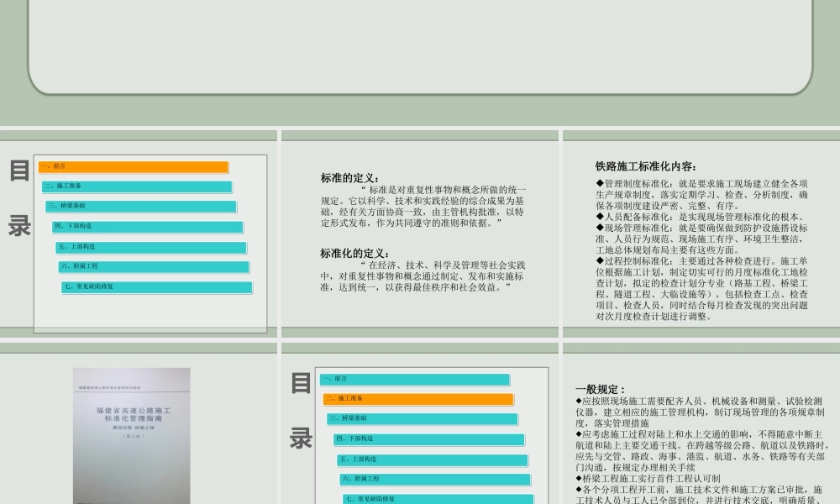The image size is (840, 504).
Task: Click the bullet starting 管理制度标准化
Action: 701,194
